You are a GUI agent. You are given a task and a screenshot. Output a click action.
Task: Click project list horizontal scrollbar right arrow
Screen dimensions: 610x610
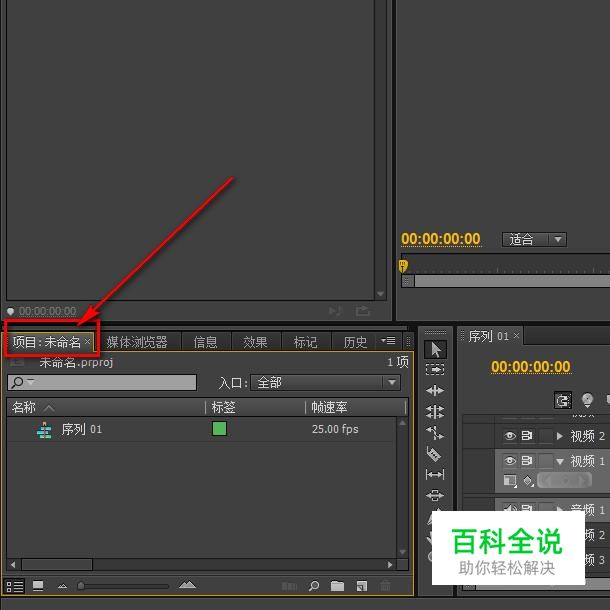pos(390,564)
